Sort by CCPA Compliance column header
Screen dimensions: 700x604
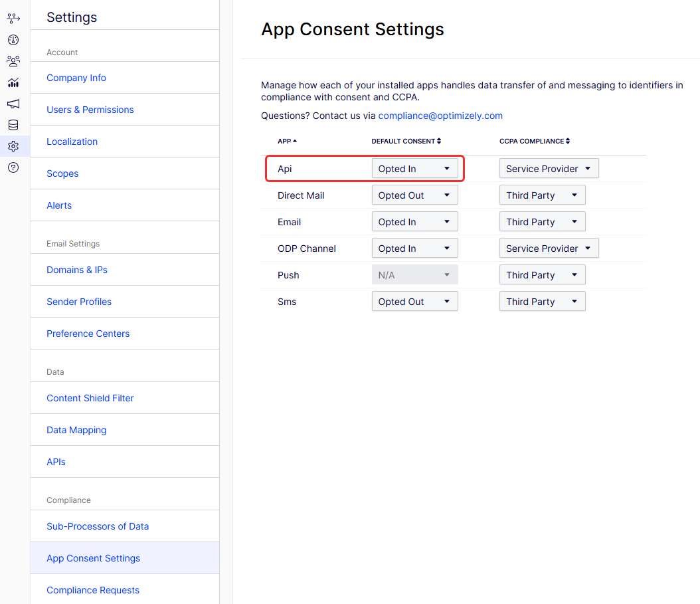click(x=534, y=141)
